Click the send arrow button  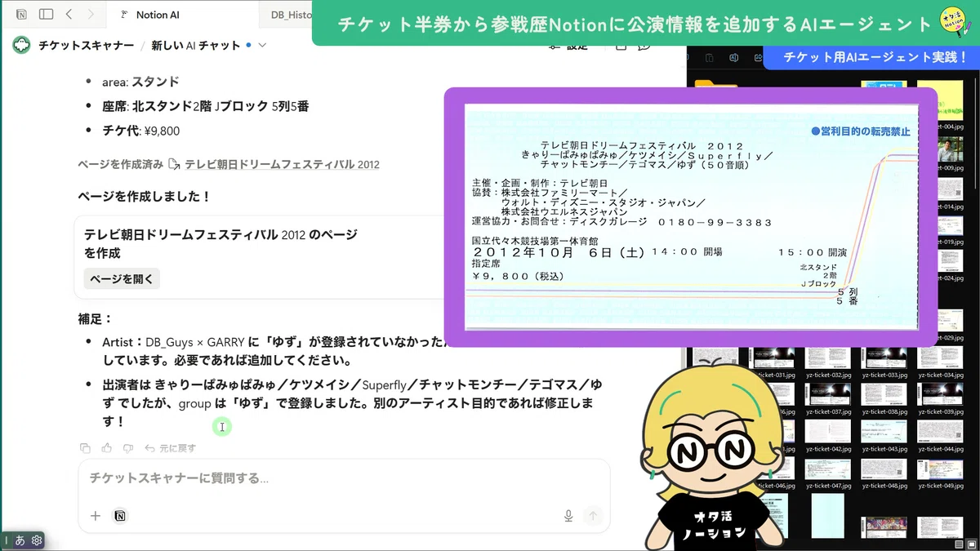pos(594,516)
